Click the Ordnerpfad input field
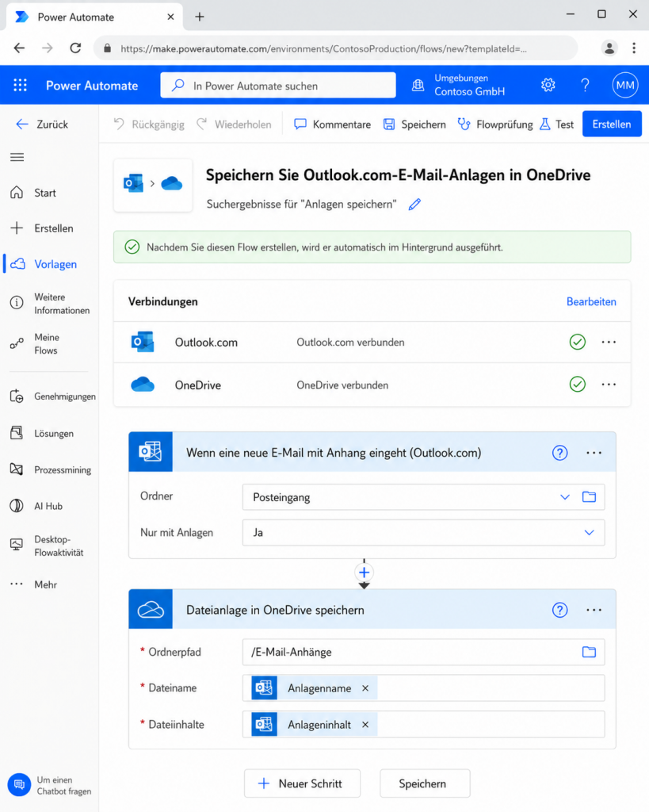Image resolution: width=649 pixels, height=812 pixels. (x=423, y=652)
